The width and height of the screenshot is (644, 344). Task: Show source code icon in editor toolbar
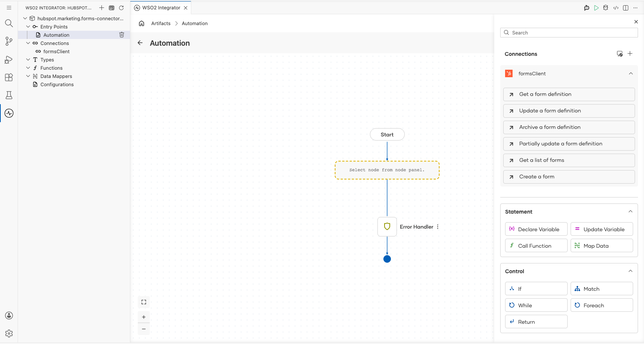pos(616,7)
